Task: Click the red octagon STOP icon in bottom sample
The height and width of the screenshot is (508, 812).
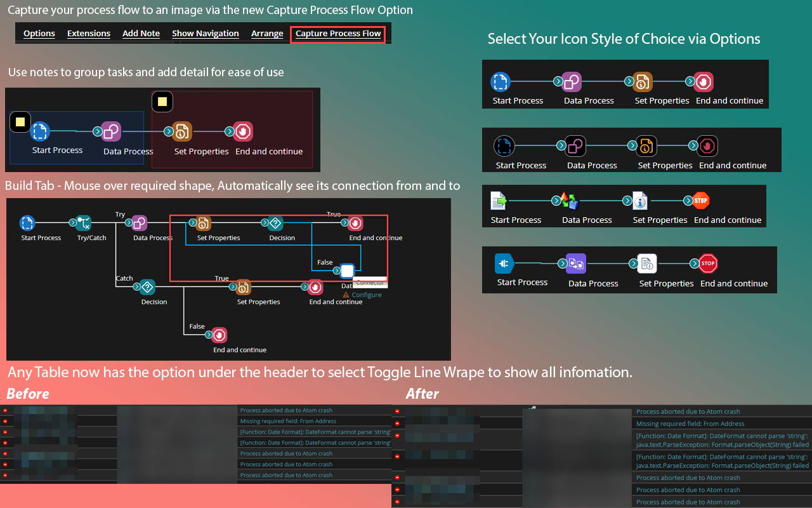Action: (x=708, y=263)
